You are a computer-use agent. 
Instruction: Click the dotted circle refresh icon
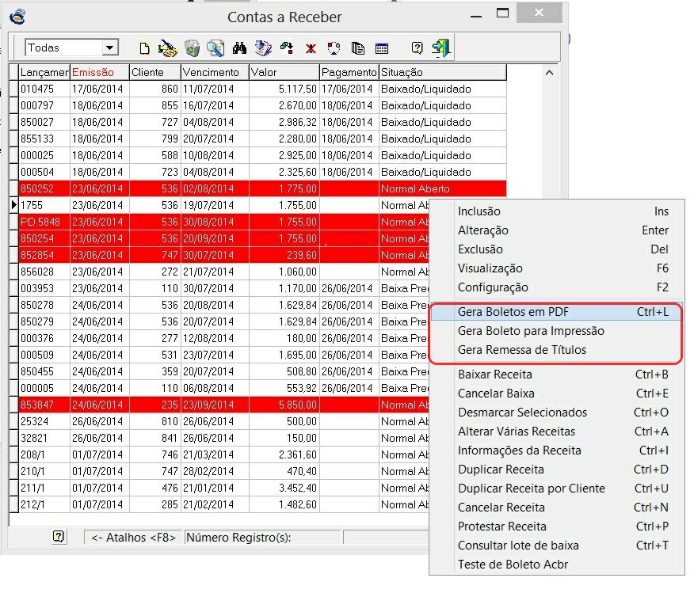334,48
